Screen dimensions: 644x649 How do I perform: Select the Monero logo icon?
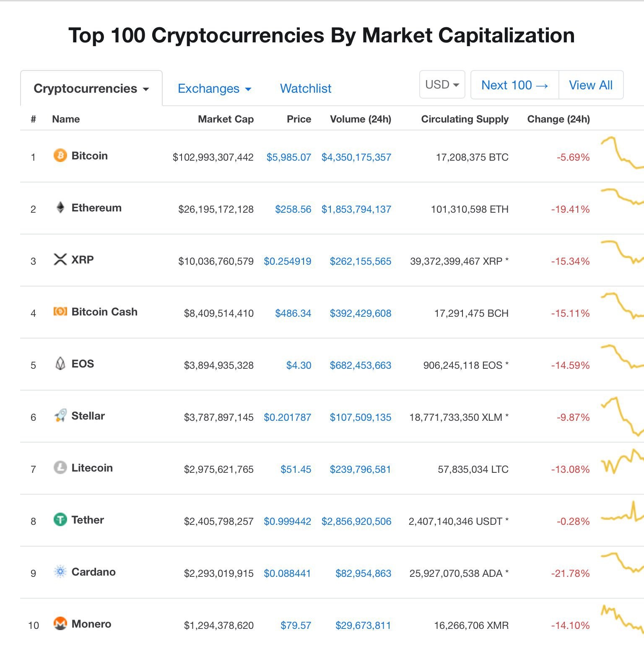[60, 623]
